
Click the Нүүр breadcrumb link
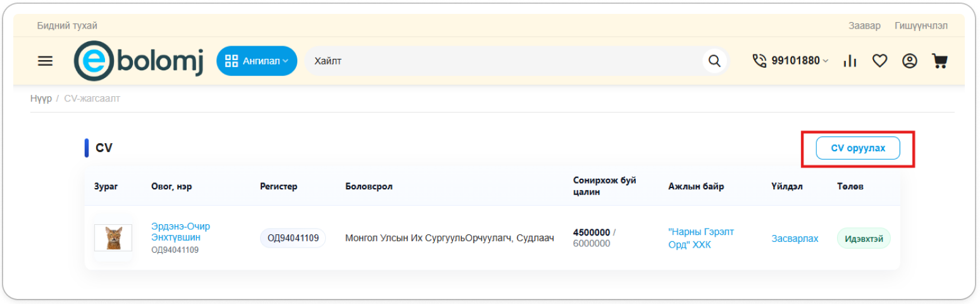tap(41, 99)
